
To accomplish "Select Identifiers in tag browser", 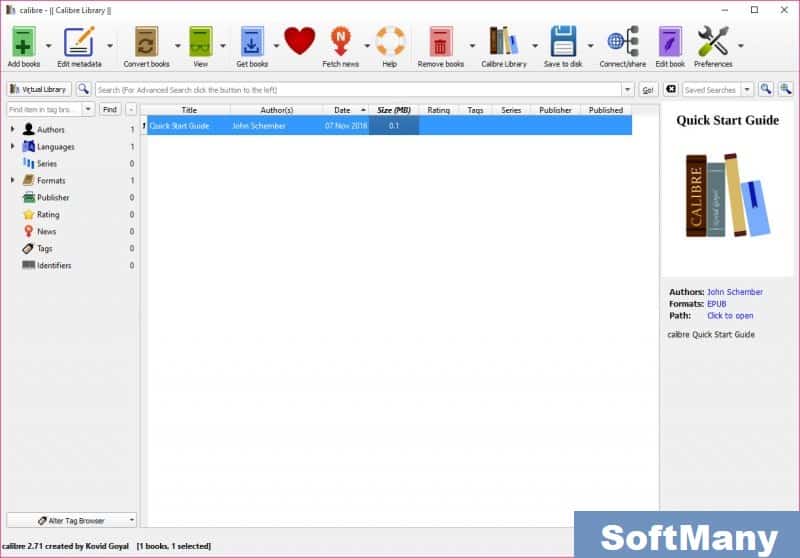I will click(54, 265).
